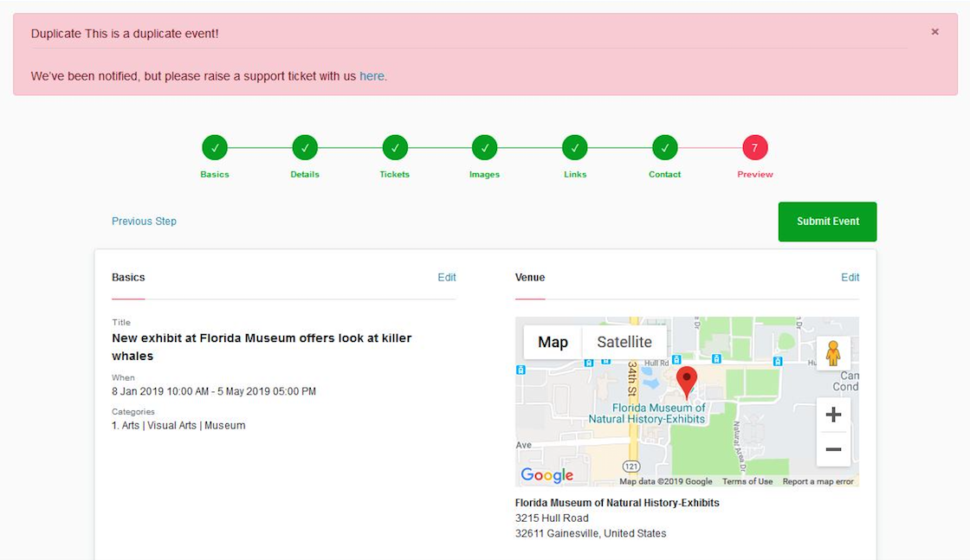Click the Basics step label
The width and height of the screenshot is (970, 560).
click(x=215, y=174)
